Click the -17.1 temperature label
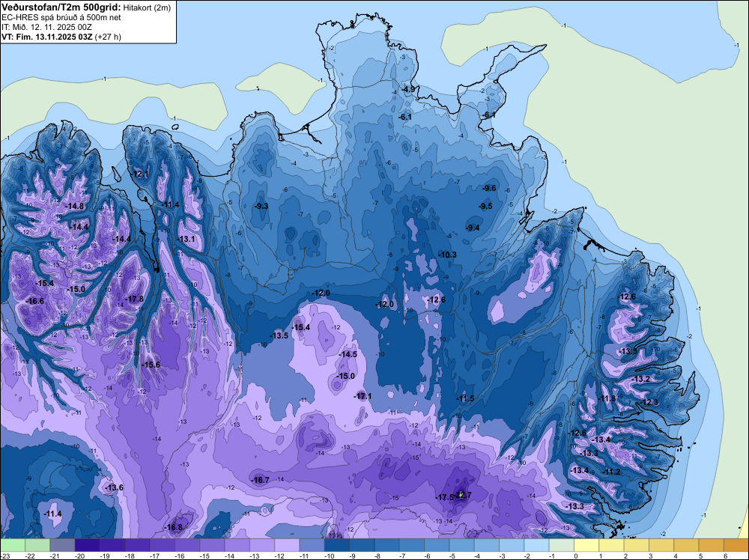The image size is (749, 560). coord(363,396)
